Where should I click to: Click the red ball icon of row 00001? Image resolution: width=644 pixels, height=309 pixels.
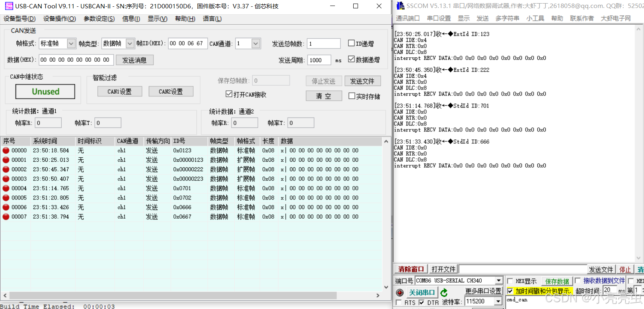coord(6,160)
